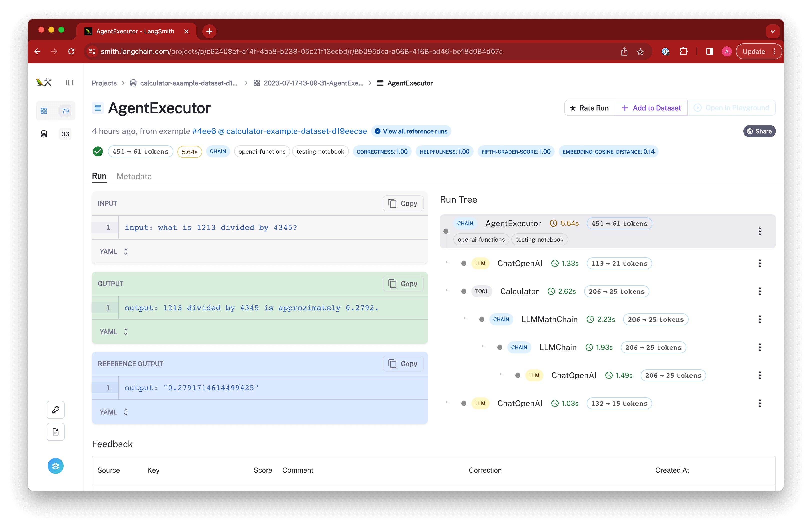This screenshot has width=812, height=528.
Task: Open the datasets database icon in sidebar
Action: click(44, 134)
